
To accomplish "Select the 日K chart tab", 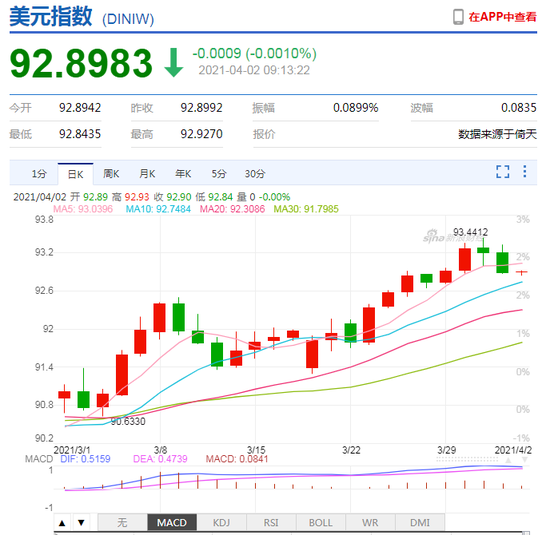I will [x=75, y=174].
